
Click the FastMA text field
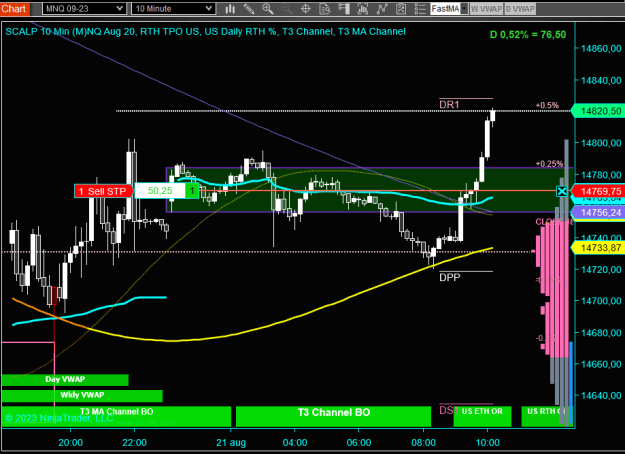(445, 9)
